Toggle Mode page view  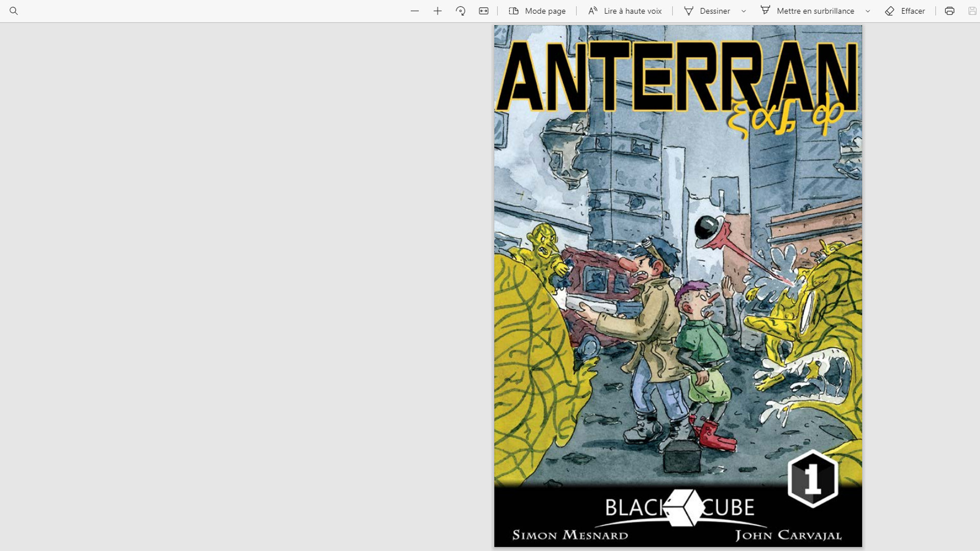tap(536, 11)
